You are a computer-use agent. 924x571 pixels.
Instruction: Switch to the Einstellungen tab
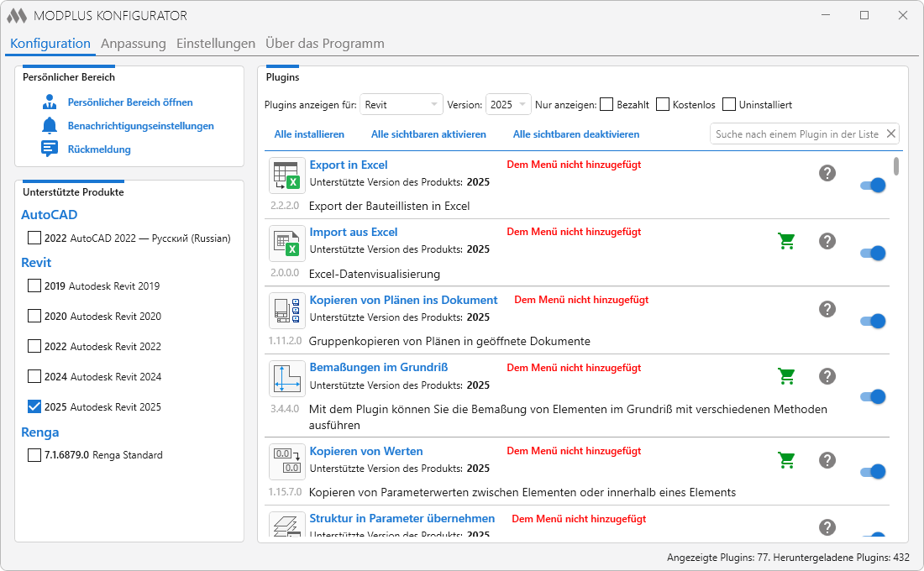point(216,44)
